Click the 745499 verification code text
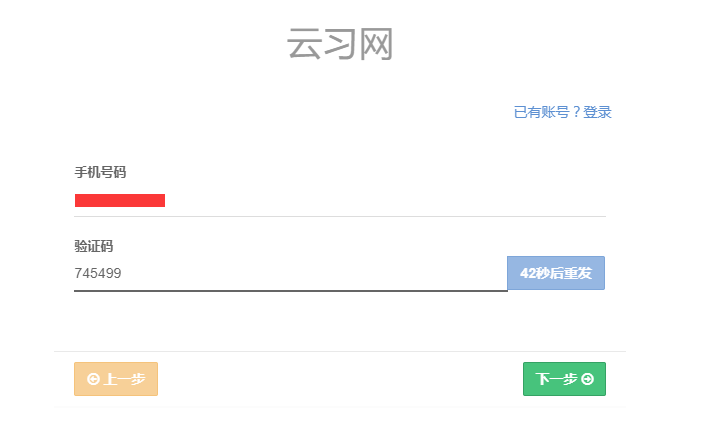 [98, 273]
